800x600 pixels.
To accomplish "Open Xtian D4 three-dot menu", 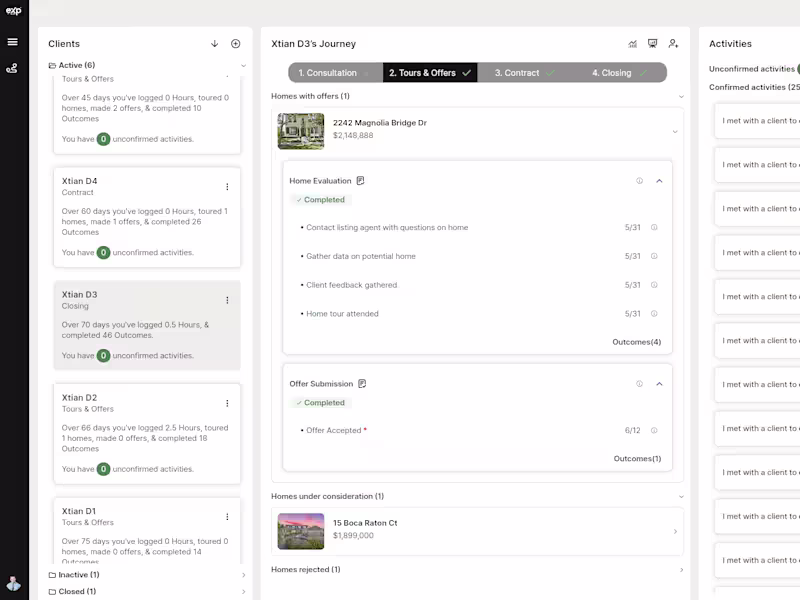I will click(x=227, y=187).
